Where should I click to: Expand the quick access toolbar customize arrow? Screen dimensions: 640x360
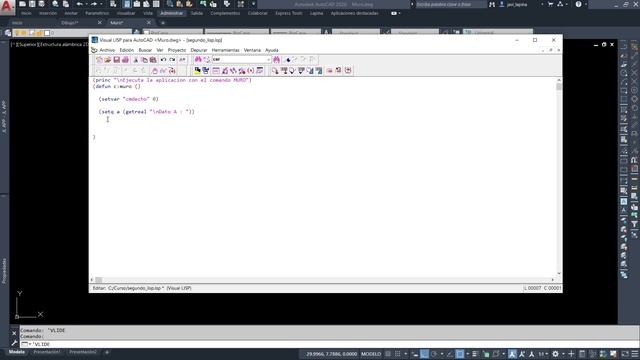click(x=253, y=4)
